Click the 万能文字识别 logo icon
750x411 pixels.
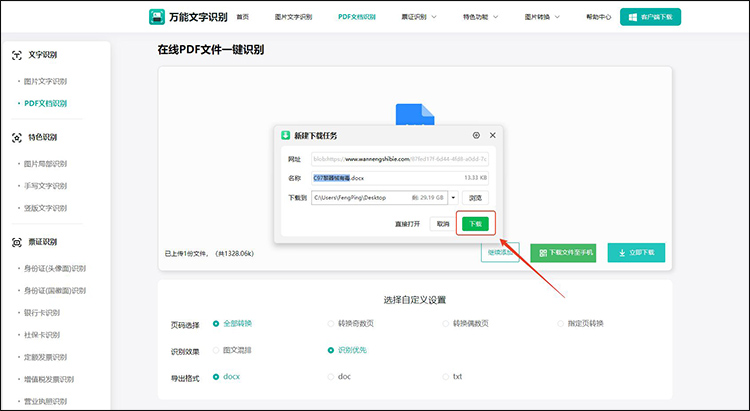point(157,17)
